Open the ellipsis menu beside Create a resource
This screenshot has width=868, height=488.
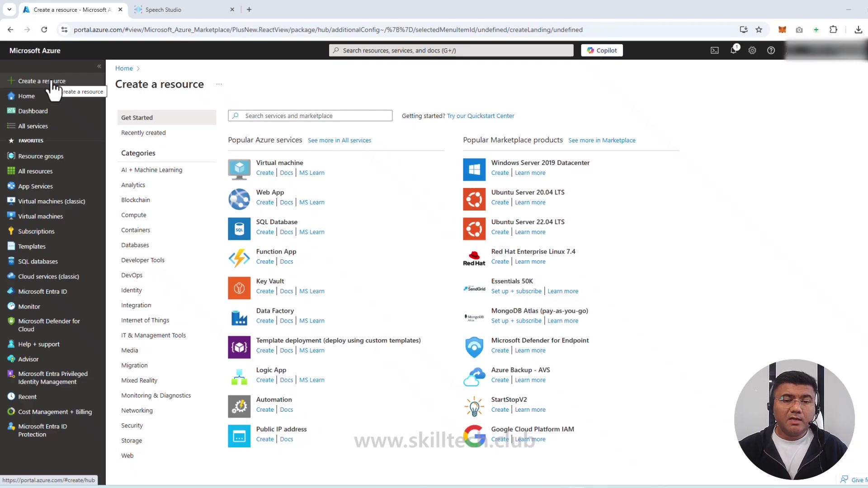[x=219, y=84]
